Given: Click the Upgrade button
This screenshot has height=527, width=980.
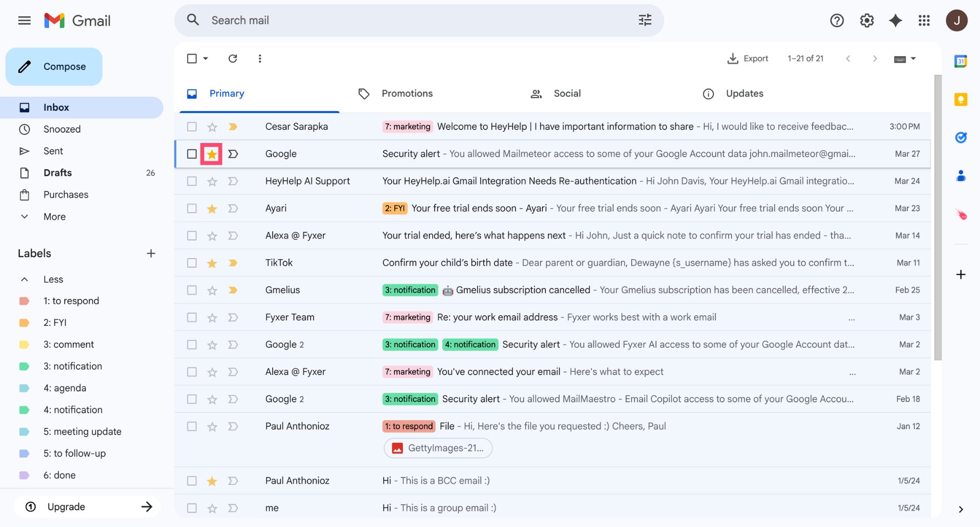Looking at the screenshot, I should [x=87, y=507].
